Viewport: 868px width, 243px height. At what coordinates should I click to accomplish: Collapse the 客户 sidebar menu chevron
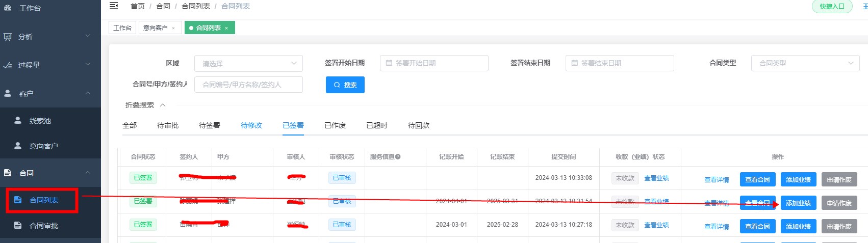tap(88, 93)
